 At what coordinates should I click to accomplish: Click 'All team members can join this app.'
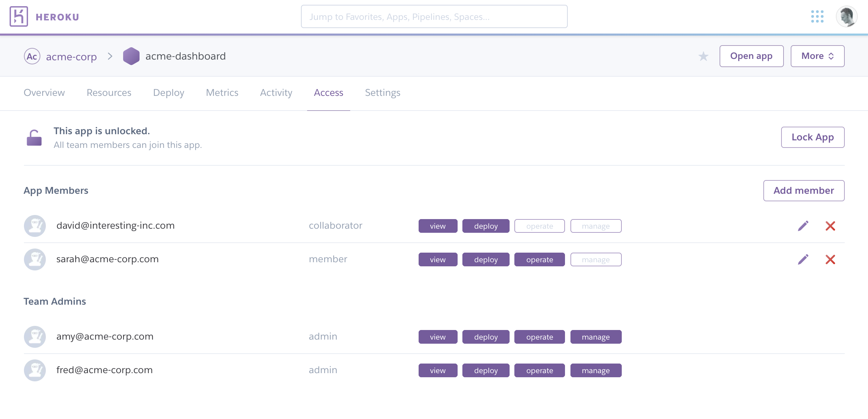[x=128, y=145]
